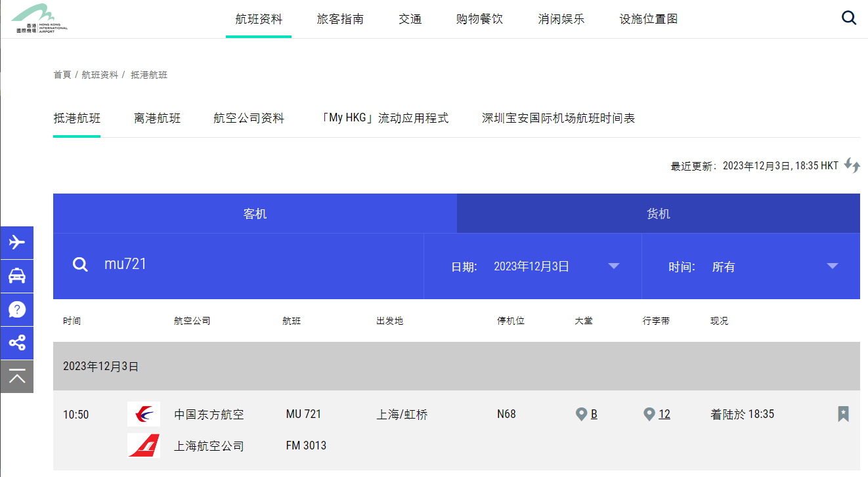Open the 离港航班 departures tab
Image resolution: width=868 pixels, height=477 pixels.
[x=157, y=119]
